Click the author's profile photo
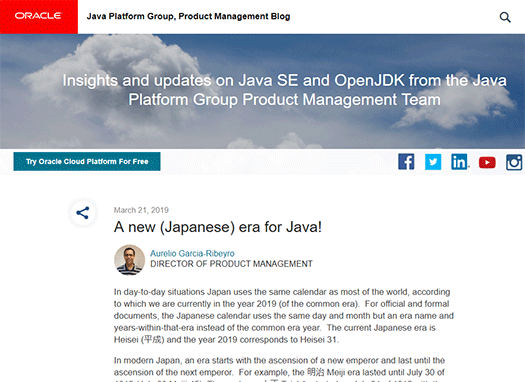The height and width of the screenshot is (382, 525). (x=130, y=260)
